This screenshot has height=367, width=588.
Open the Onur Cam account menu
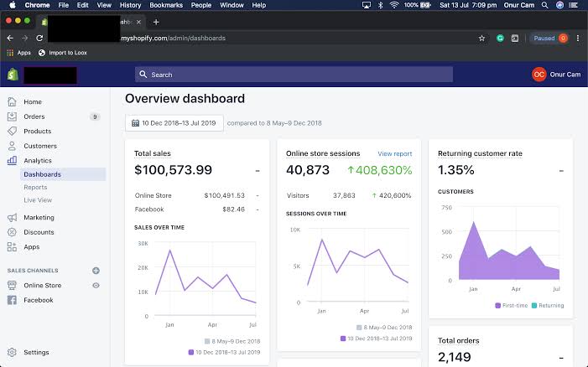pos(556,75)
